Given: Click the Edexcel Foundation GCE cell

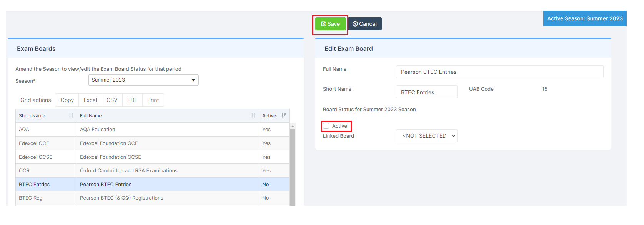Looking at the screenshot, I should (168, 143).
